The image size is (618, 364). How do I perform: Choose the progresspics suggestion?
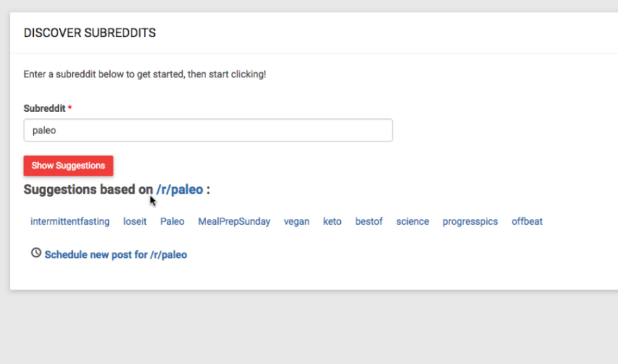click(x=470, y=222)
